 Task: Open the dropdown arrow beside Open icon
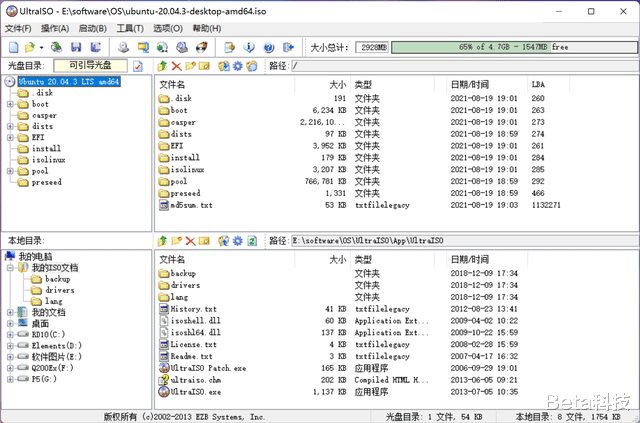click(41, 48)
